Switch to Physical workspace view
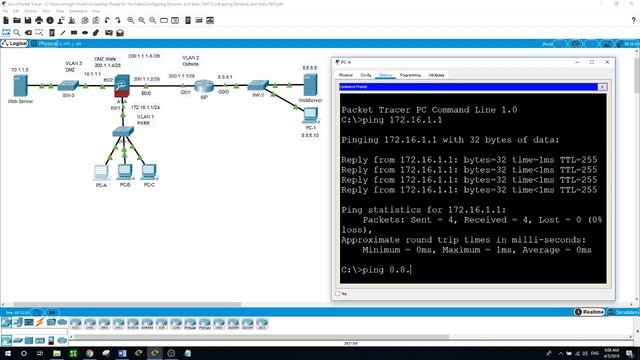 click(x=45, y=43)
